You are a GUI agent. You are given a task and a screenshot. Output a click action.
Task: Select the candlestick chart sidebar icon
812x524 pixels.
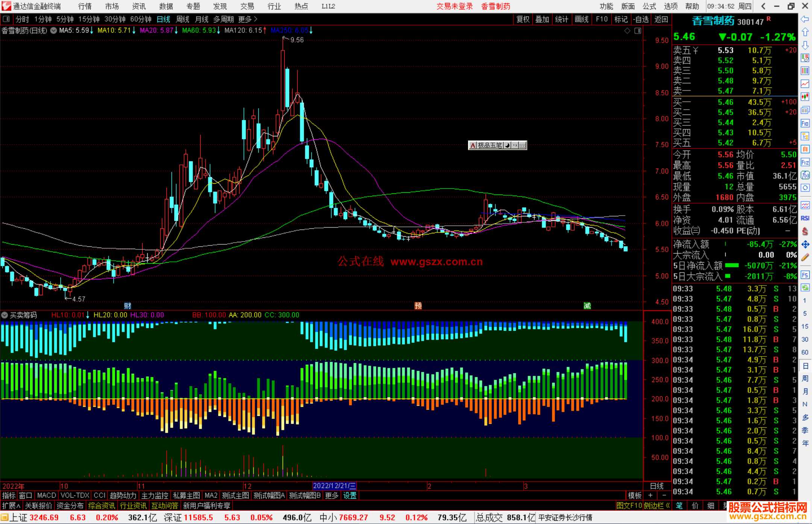point(805,97)
